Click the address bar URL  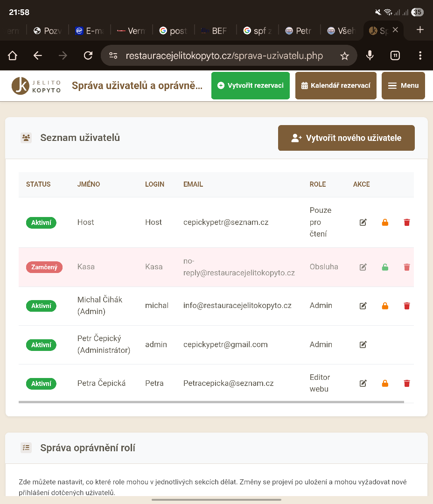click(224, 56)
